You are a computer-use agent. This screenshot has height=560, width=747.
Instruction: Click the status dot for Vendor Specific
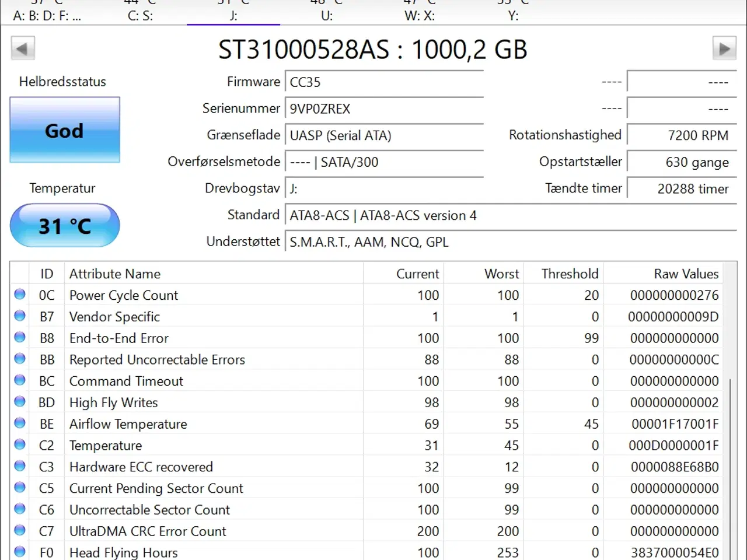pos(20,316)
